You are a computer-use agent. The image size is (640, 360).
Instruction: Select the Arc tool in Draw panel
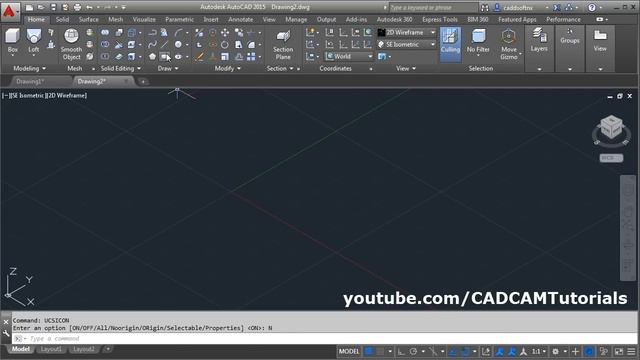178,32
